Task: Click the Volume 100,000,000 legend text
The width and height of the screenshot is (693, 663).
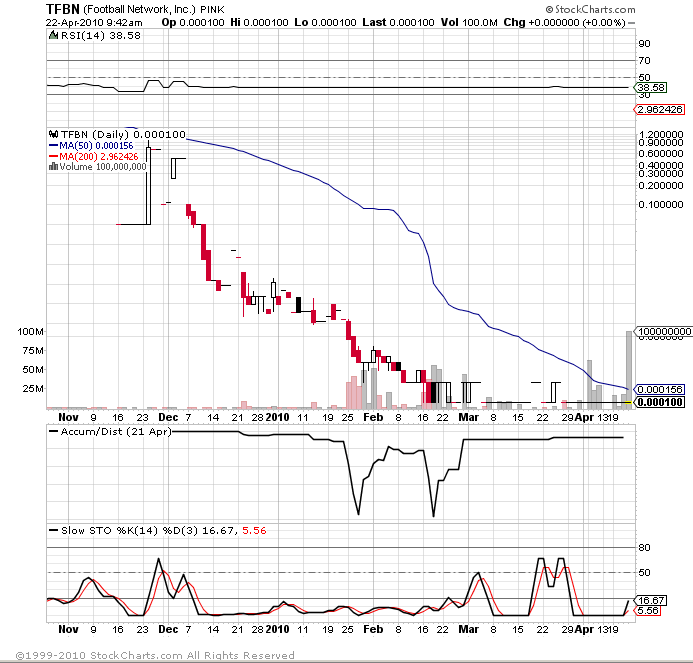Action: [x=103, y=167]
